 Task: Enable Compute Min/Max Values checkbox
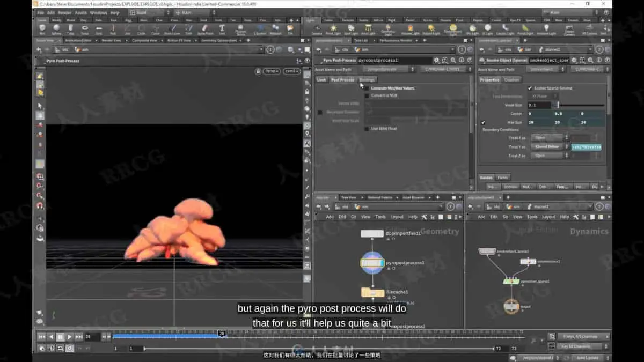[367, 88]
